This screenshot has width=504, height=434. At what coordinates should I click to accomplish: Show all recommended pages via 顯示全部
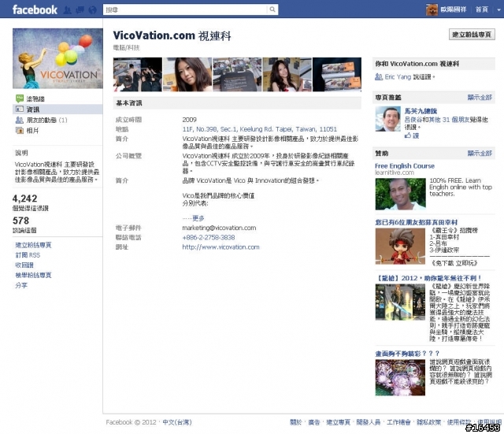click(480, 98)
